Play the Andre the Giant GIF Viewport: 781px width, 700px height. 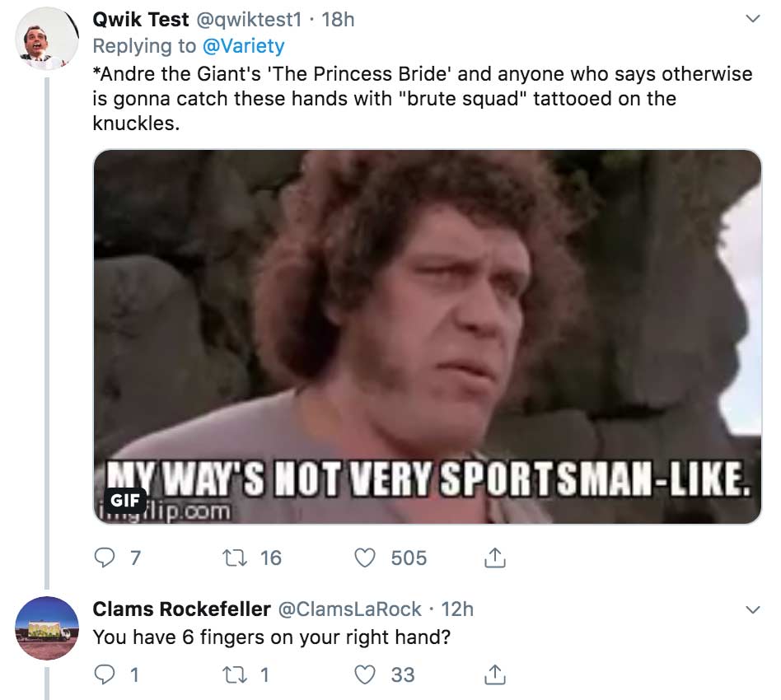pyautogui.click(x=427, y=336)
